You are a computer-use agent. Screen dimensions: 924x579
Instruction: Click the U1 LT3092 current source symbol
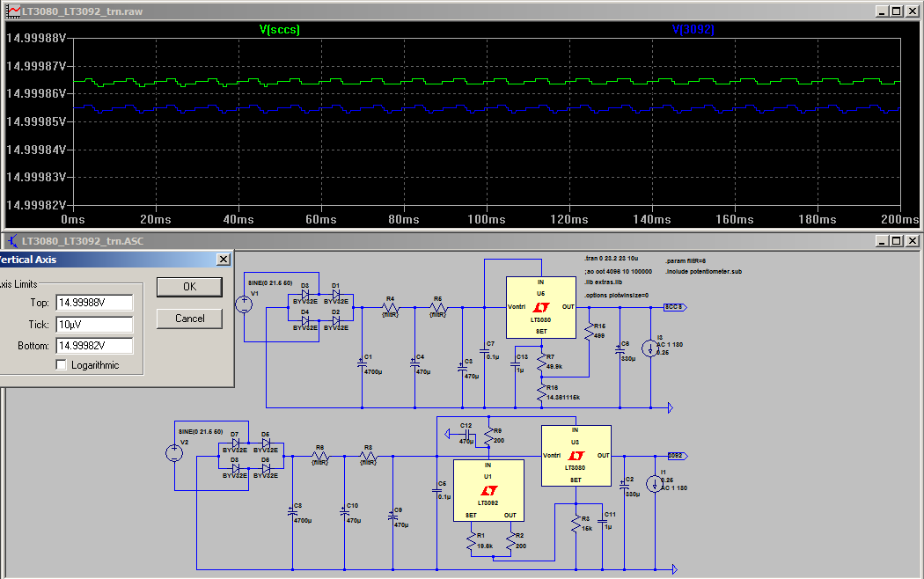(x=488, y=491)
